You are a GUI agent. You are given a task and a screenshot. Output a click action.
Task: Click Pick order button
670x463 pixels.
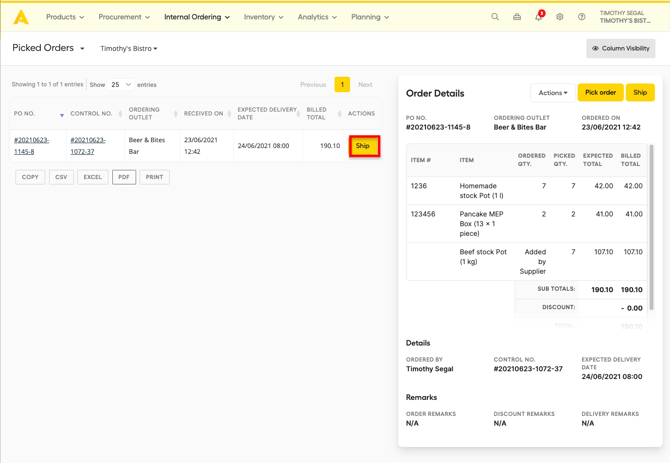coord(600,93)
